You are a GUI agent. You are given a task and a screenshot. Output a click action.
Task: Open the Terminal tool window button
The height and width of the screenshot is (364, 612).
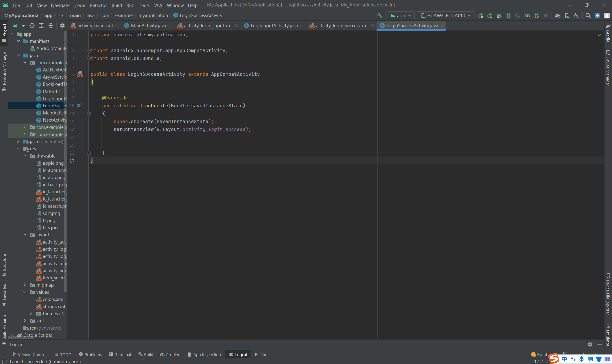pyautogui.click(x=120, y=354)
